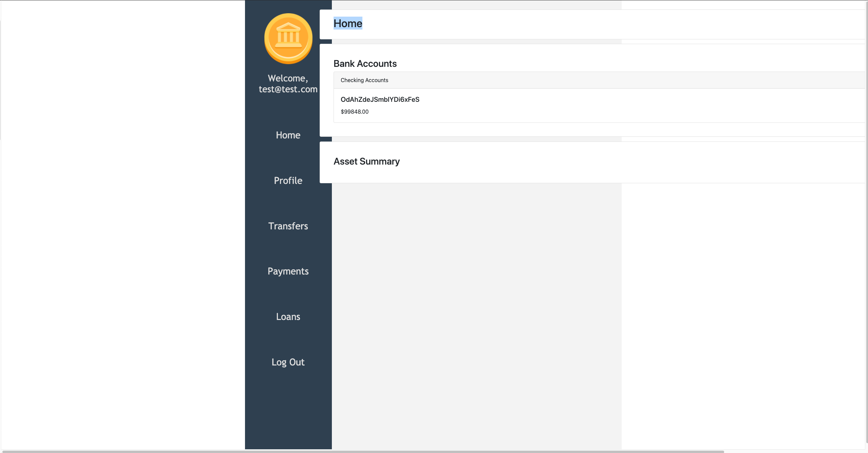
Task: Click empty gray area below Asset Summary
Action: [475, 305]
